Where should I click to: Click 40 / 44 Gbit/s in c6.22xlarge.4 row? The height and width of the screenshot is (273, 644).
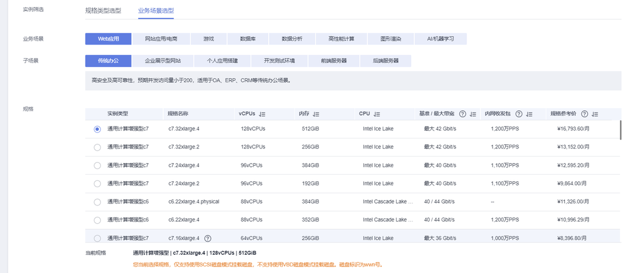pyautogui.click(x=439, y=220)
